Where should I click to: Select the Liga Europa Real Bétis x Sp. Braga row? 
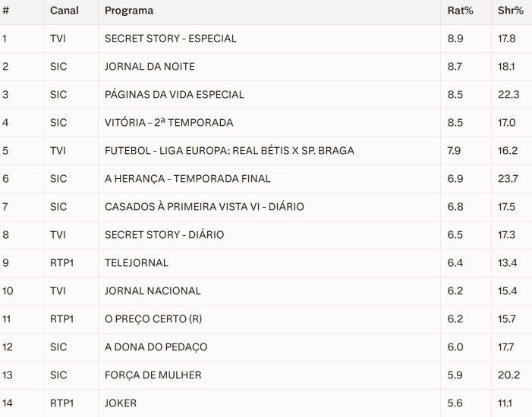tap(229, 151)
